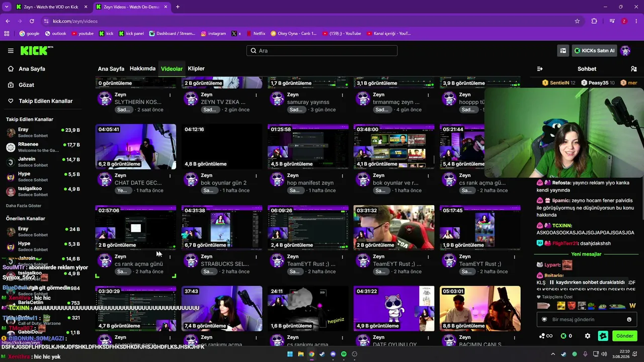The image size is (644, 362).
Task: Open the 03:31:32 TeamEYT Rust video thumbnail
Action: [x=394, y=227]
